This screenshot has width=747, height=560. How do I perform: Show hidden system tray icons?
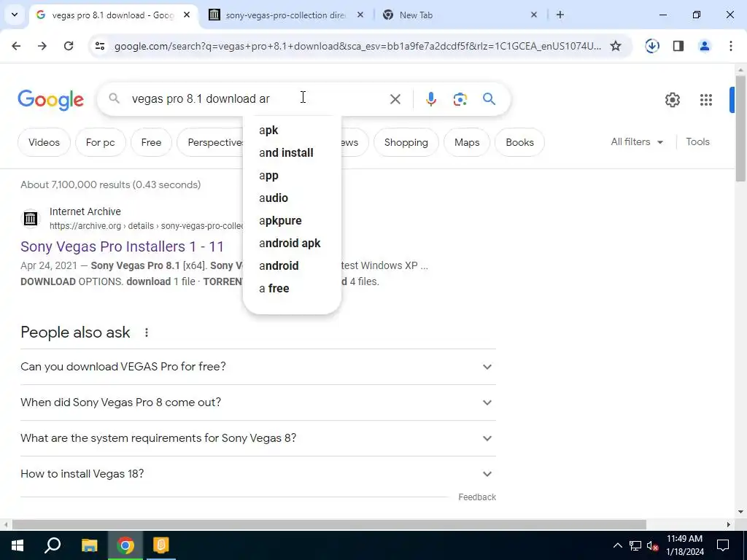617,545
